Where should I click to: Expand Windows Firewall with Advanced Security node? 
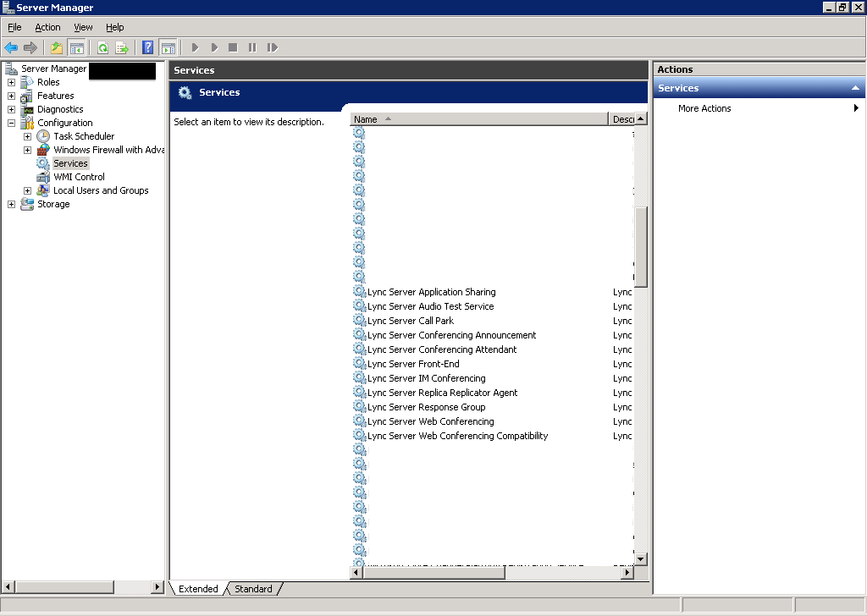(x=27, y=151)
